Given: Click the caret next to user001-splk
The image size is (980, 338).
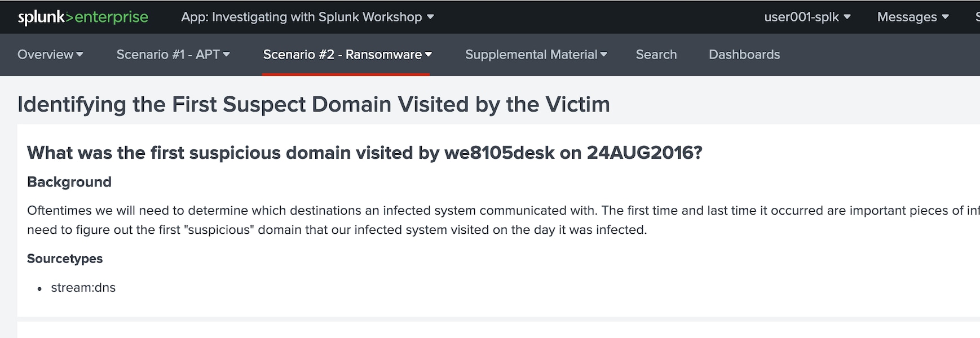Looking at the screenshot, I should pyautogui.click(x=847, y=17).
